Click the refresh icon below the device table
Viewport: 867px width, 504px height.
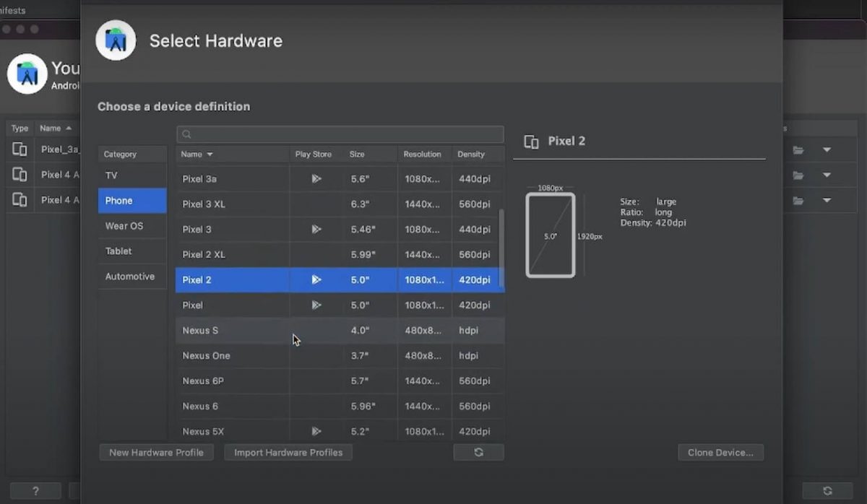[x=478, y=452]
